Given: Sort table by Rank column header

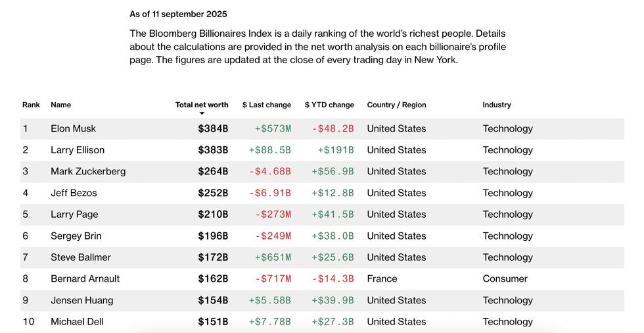Looking at the screenshot, I should [x=31, y=105].
